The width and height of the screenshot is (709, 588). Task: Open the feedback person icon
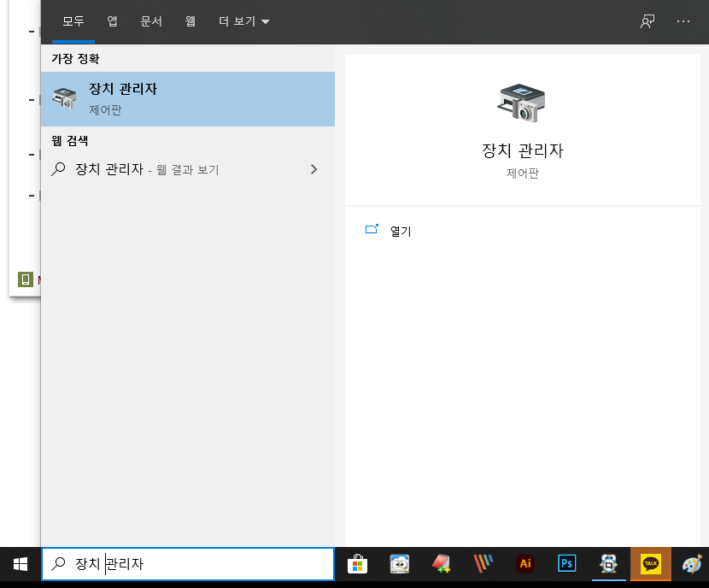coord(647,21)
